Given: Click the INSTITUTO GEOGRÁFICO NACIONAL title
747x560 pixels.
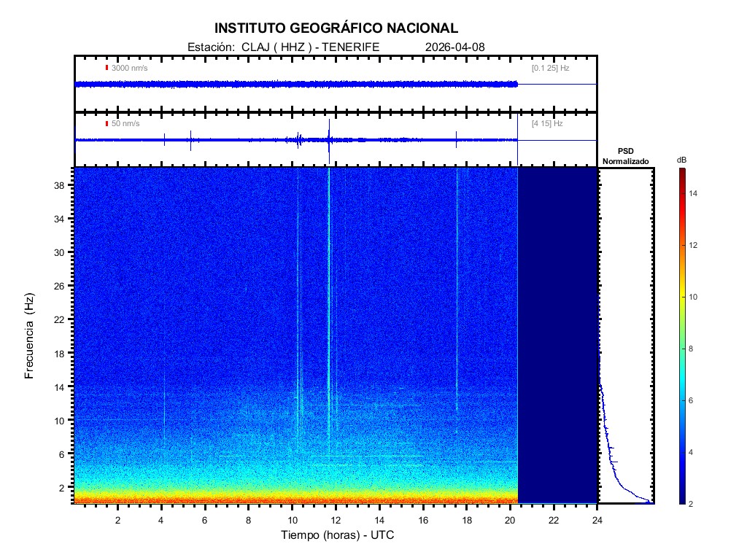Looking at the screenshot, I should click(x=336, y=28).
